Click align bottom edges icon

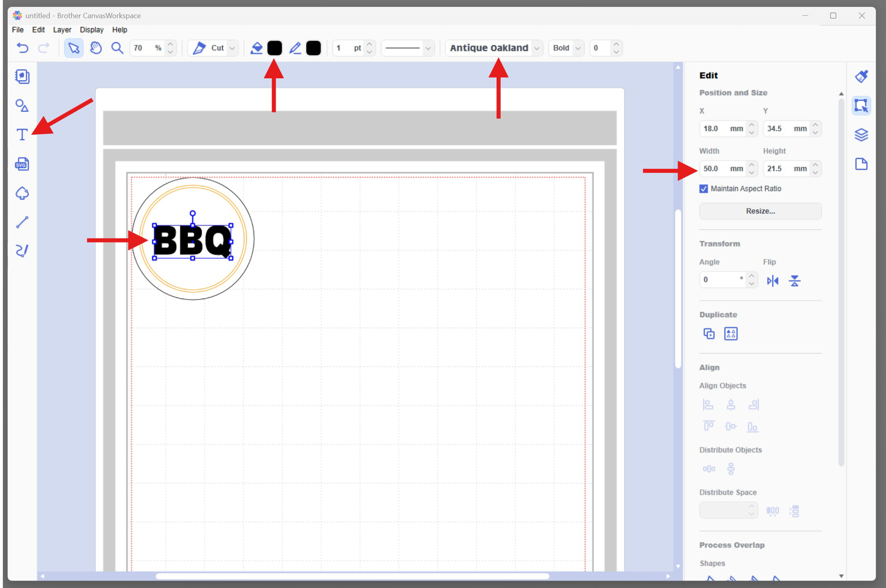click(753, 427)
